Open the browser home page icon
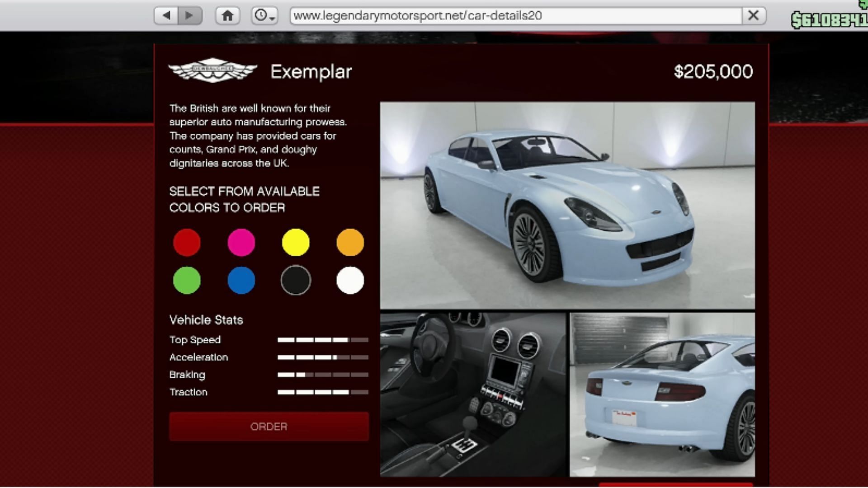This screenshot has width=868, height=488. point(227,16)
